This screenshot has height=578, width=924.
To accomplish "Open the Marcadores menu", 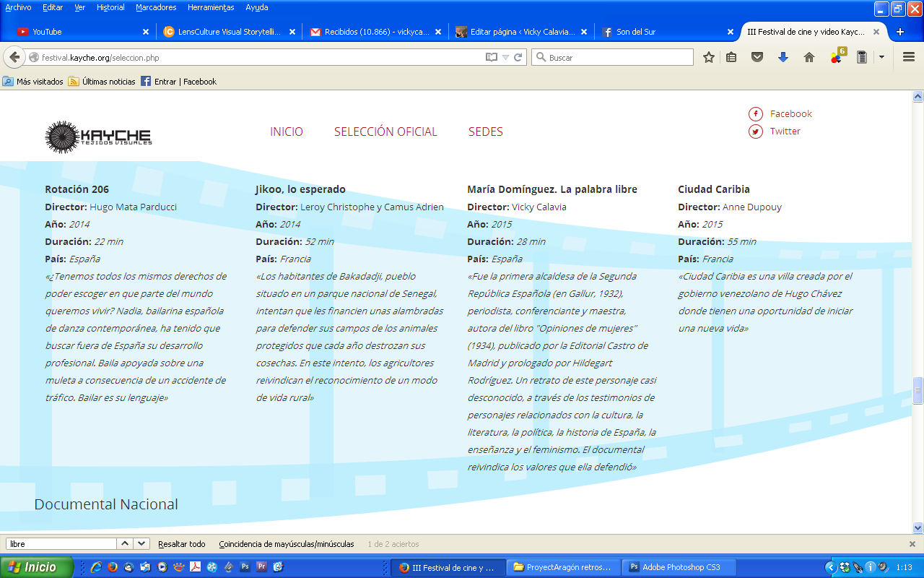I will pyautogui.click(x=157, y=7).
